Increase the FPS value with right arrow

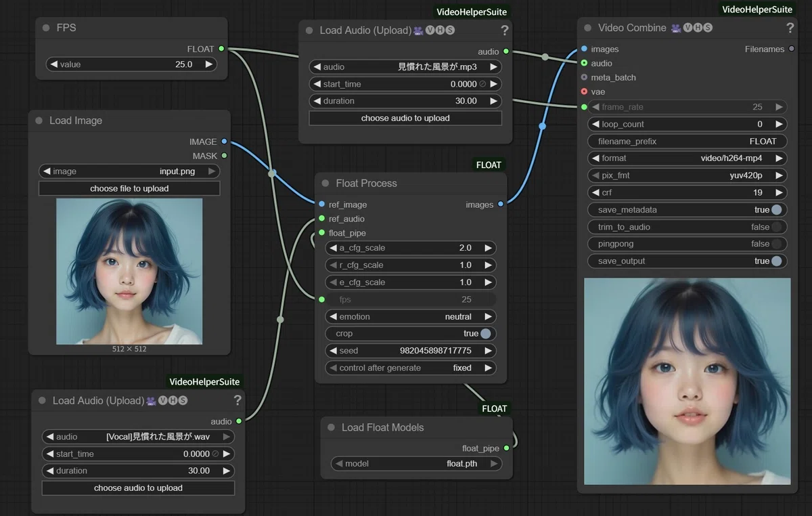[x=209, y=64]
